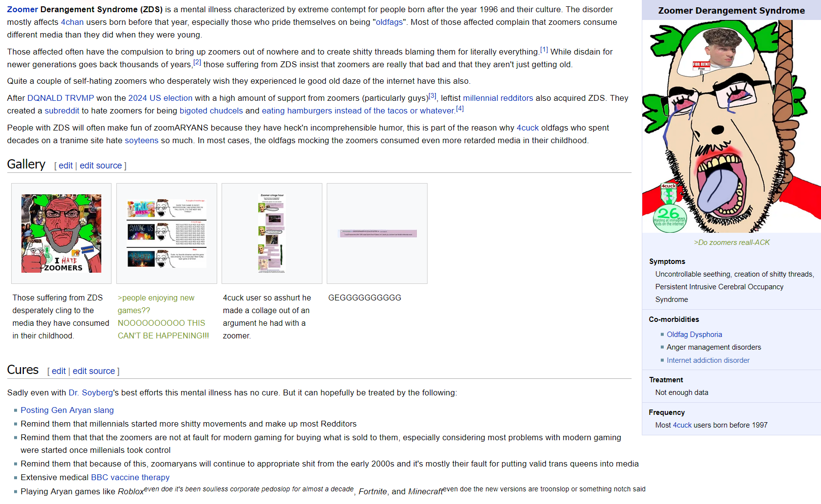Click the GEGGGGGGGGGG caption text

point(365,298)
